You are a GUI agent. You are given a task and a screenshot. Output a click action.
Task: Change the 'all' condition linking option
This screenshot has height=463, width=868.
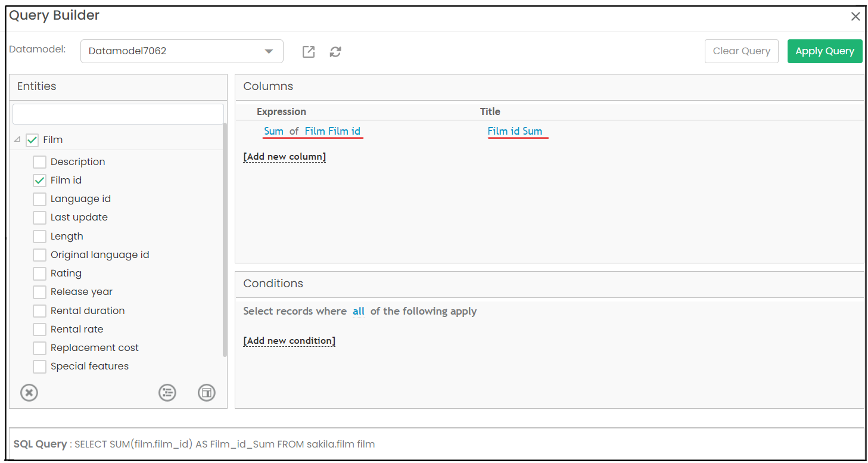tap(359, 311)
